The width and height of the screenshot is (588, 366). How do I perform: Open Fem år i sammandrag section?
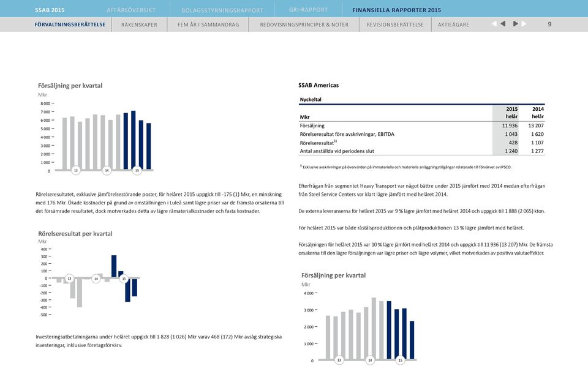click(208, 24)
